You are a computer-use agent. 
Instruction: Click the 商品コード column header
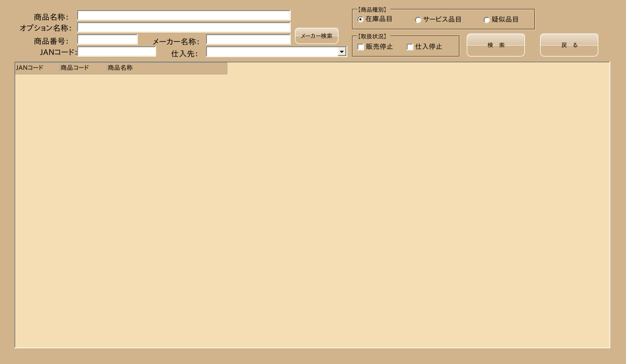point(83,68)
